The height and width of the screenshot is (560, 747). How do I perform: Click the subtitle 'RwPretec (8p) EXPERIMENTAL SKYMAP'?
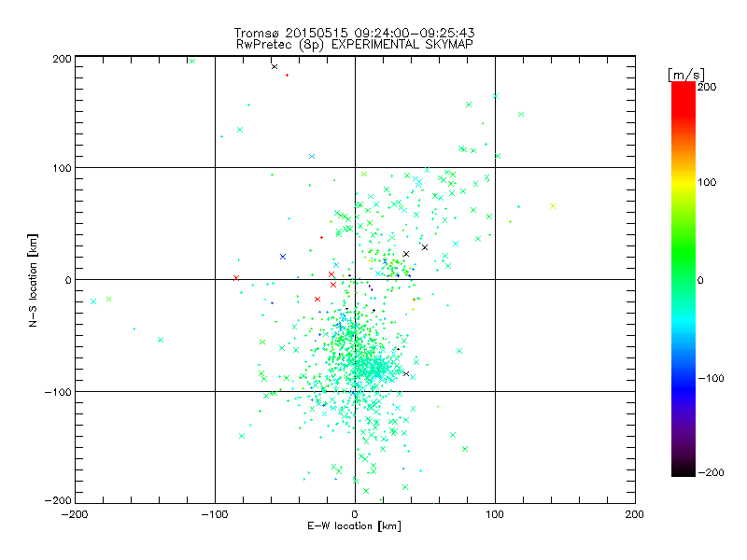(x=355, y=44)
